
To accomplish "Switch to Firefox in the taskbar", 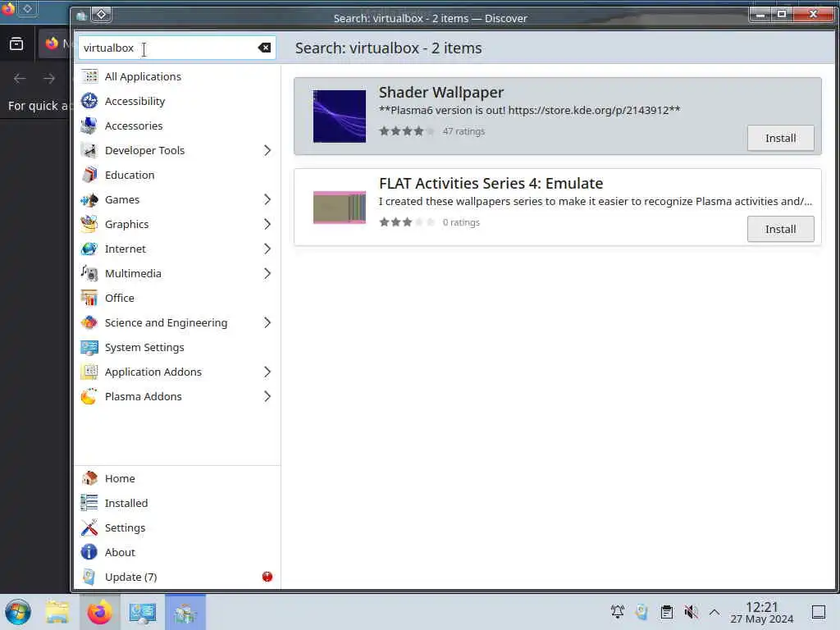I will coord(99,612).
